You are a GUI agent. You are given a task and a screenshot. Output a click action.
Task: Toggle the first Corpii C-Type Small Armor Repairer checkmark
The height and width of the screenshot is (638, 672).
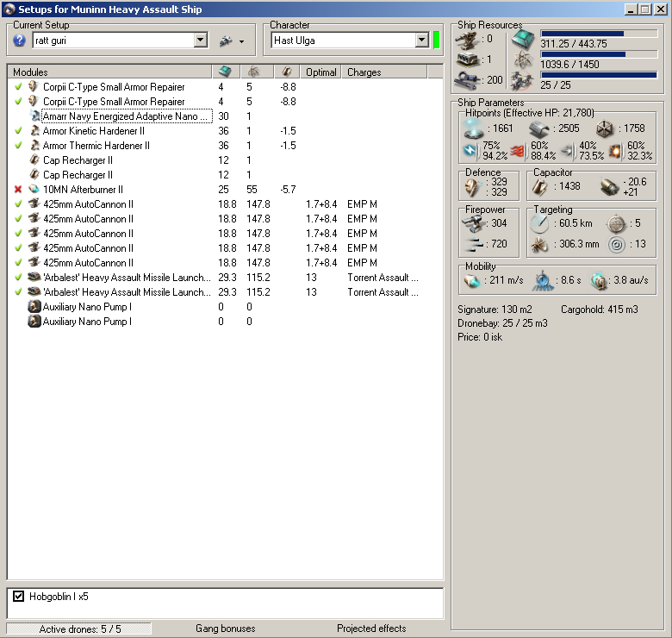[18, 86]
